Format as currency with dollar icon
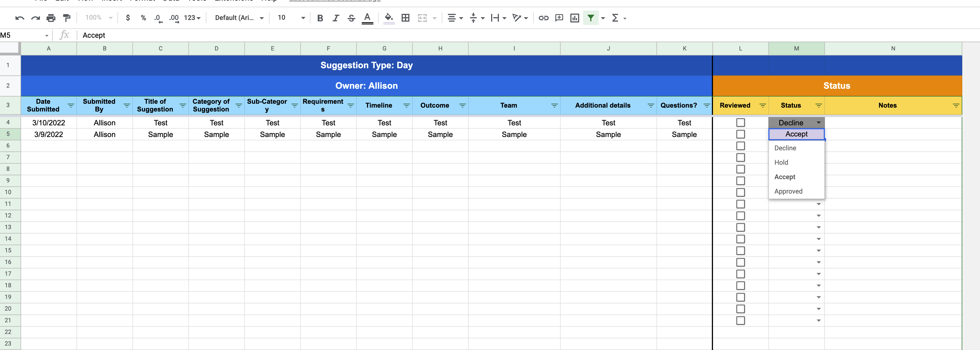980x350 pixels. (x=128, y=18)
